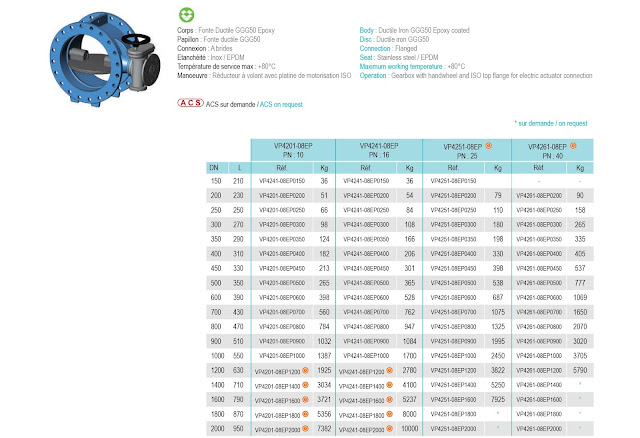
Task: Click the 'DN' column header
Action: point(214,168)
